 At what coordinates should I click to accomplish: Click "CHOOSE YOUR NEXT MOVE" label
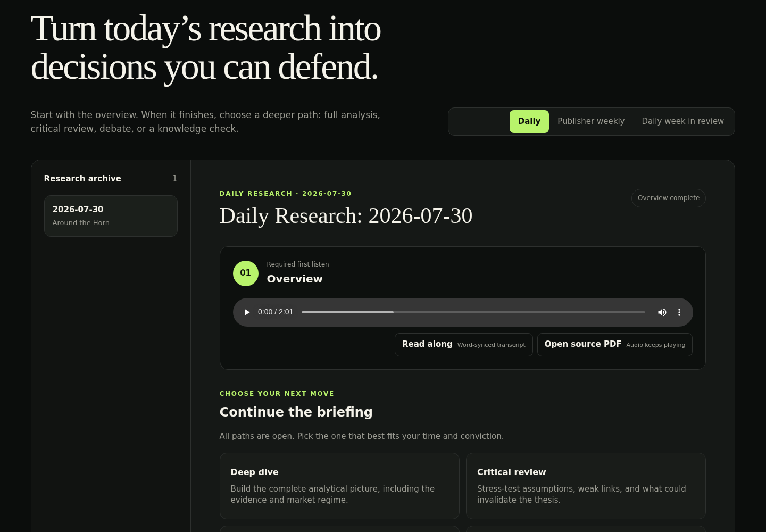(x=277, y=394)
